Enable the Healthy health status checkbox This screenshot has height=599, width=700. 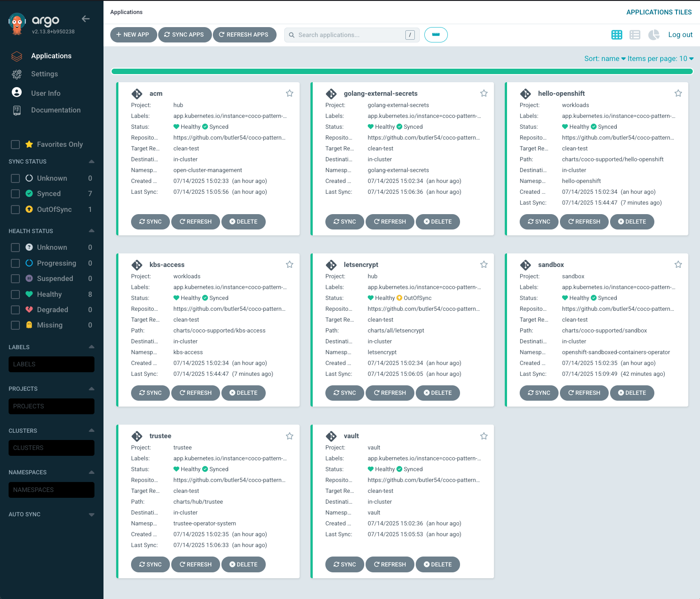point(15,294)
